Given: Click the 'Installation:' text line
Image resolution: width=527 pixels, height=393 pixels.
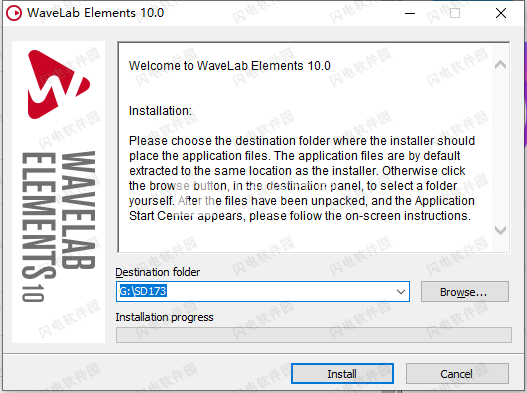Looking at the screenshot, I should 160,111.
